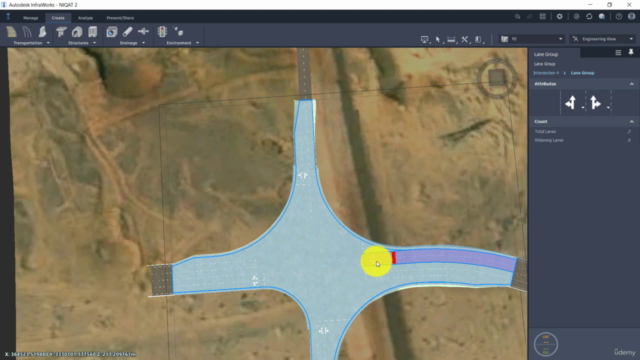Click the north approach turn arrow marker
The image size is (640, 360).
pos(302,176)
